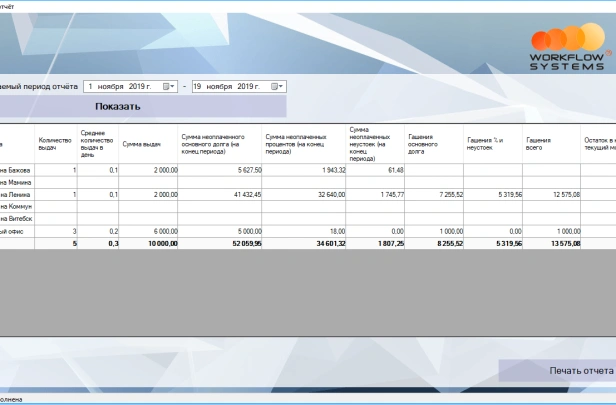This screenshot has height=405, width=616.
Task: Click Среднее количество выдач в день header
Action: click(98, 143)
